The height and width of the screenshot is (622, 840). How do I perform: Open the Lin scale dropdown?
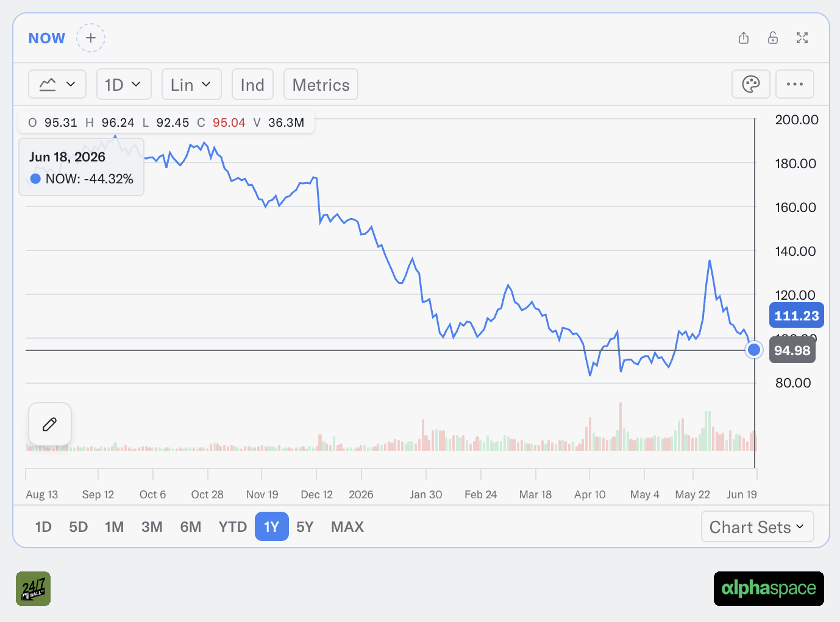(191, 84)
